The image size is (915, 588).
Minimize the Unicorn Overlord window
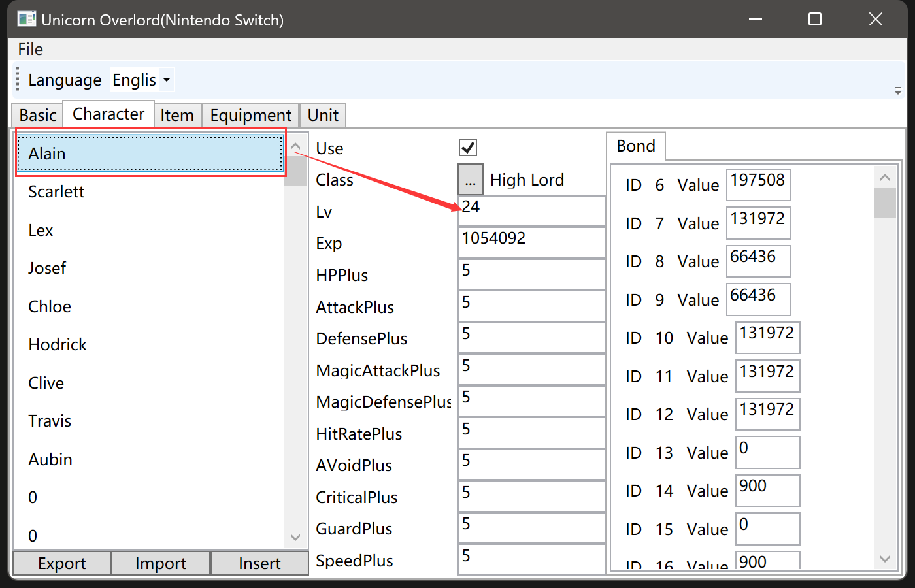click(x=756, y=19)
